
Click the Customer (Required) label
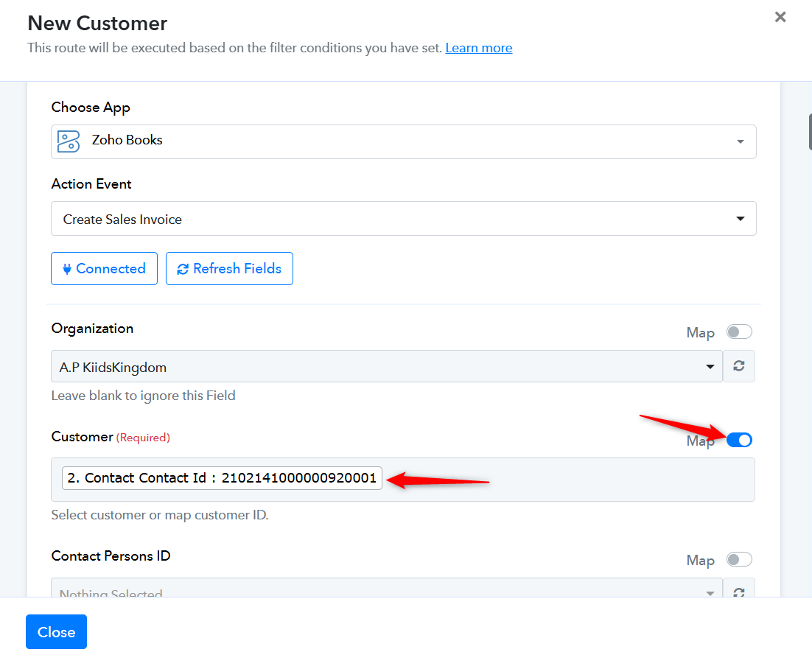(111, 437)
